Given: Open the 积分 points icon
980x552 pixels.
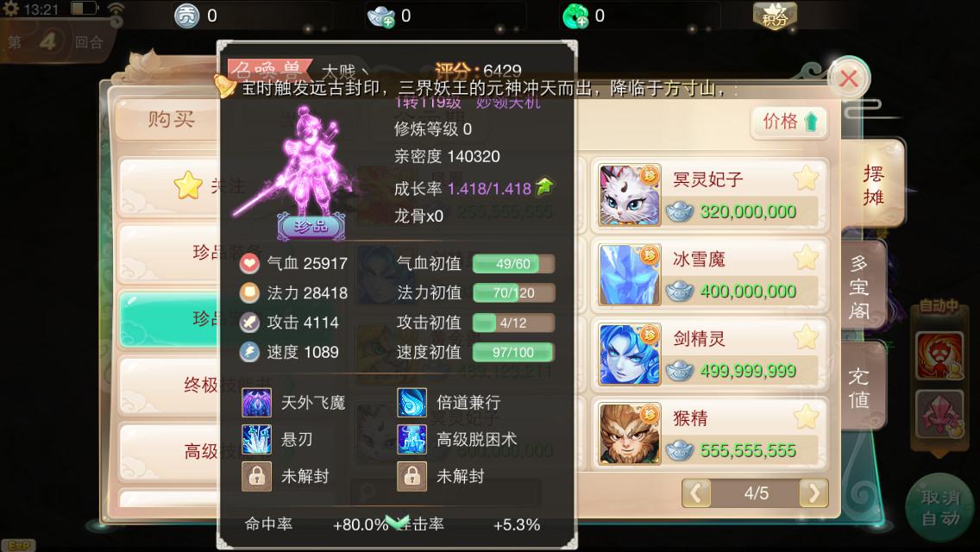Looking at the screenshot, I should click(775, 16).
